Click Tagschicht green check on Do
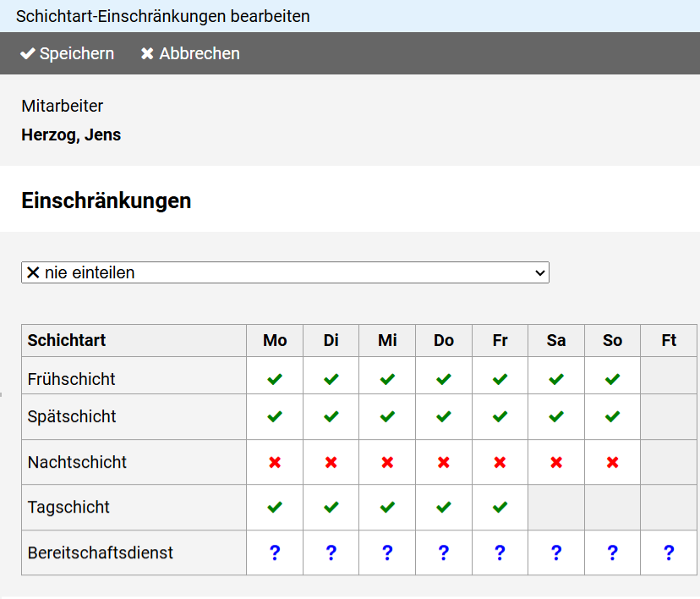The width and height of the screenshot is (700, 599). click(443, 507)
